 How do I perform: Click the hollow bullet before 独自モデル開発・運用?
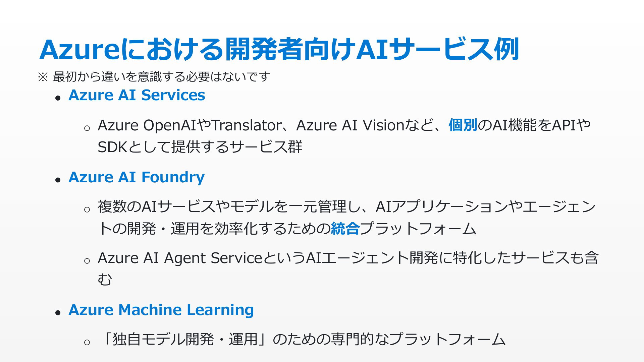pyautogui.click(x=87, y=342)
